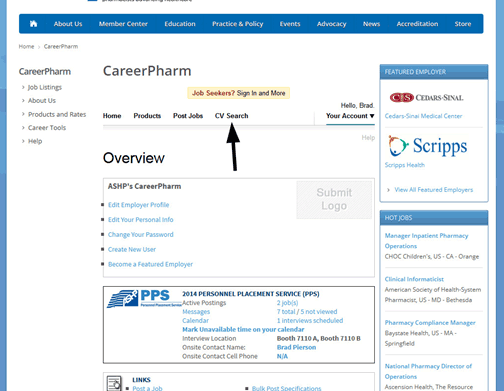Select Job Seekers Sign In and More button

pyautogui.click(x=238, y=93)
